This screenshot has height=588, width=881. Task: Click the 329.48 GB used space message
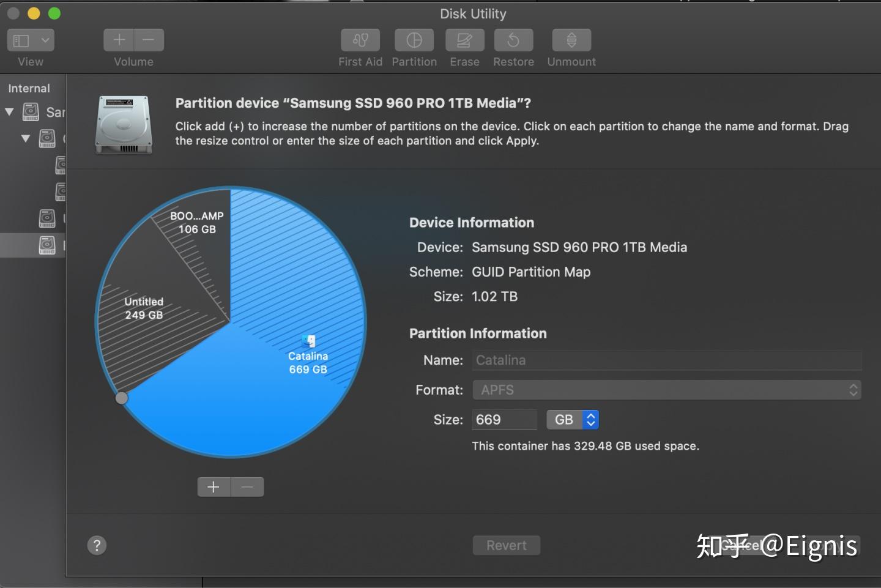(585, 446)
